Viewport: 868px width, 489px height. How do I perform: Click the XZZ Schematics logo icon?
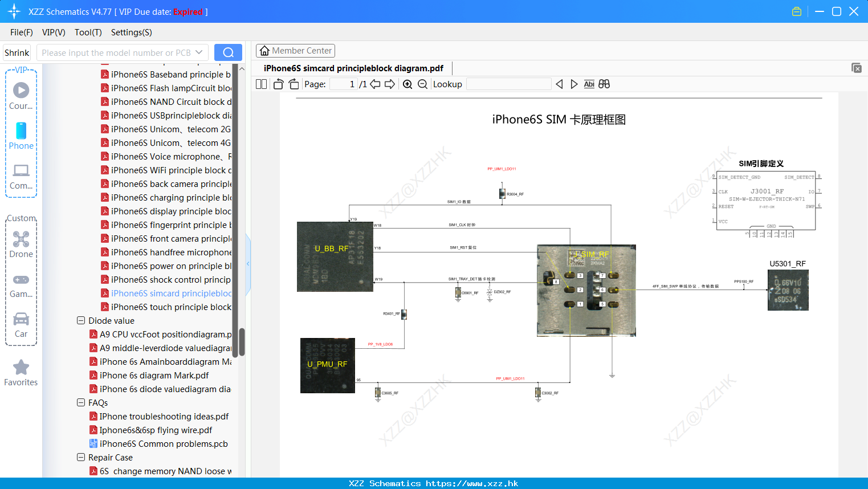[14, 11]
